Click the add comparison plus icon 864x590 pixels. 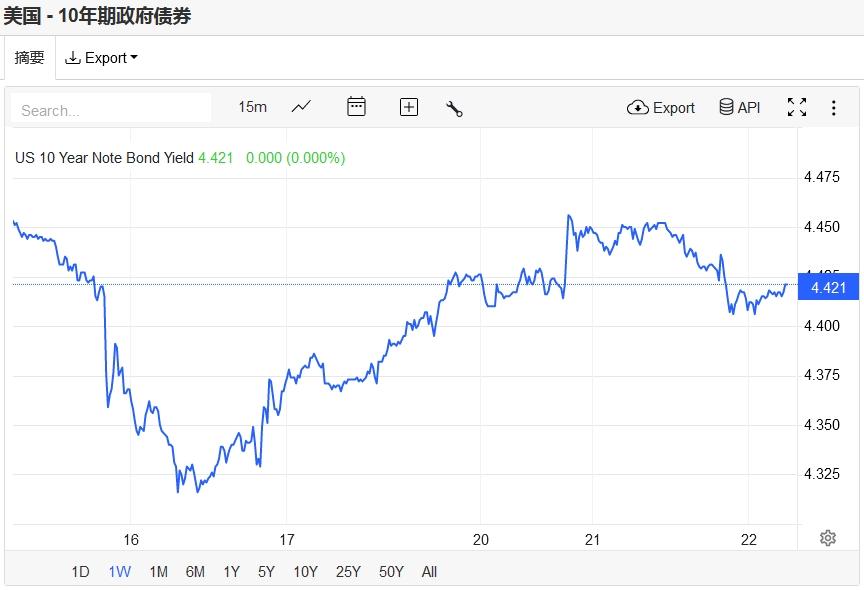408,107
